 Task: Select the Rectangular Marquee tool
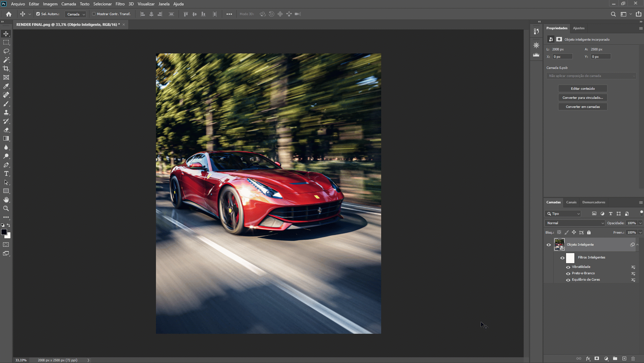tap(6, 42)
